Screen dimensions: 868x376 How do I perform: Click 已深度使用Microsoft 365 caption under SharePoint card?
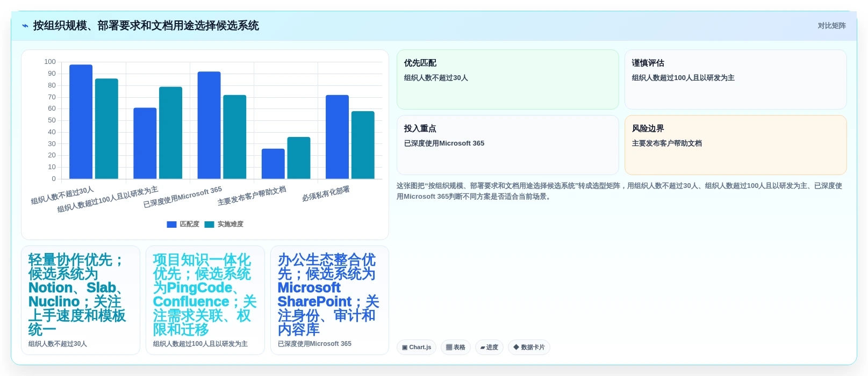click(x=314, y=344)
